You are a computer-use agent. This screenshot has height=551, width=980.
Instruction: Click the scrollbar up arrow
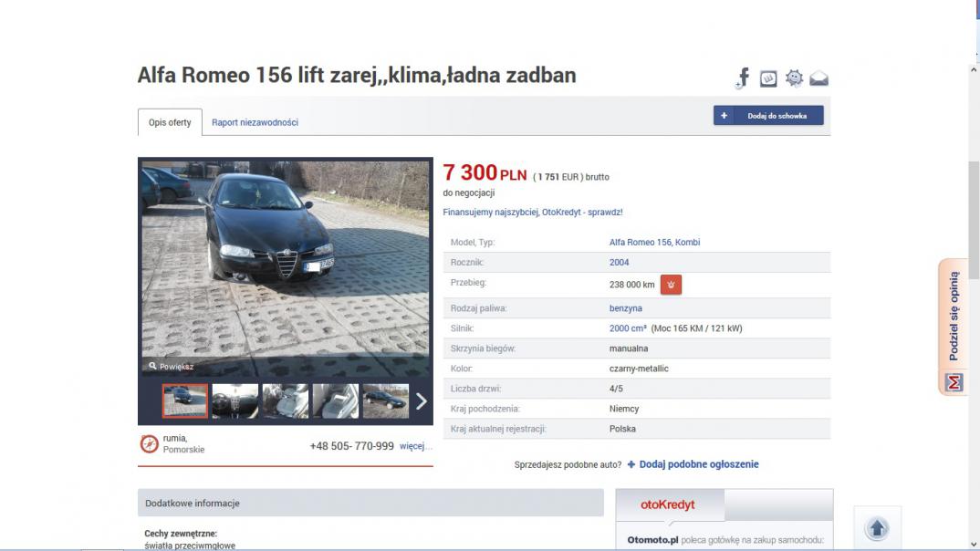974,70
